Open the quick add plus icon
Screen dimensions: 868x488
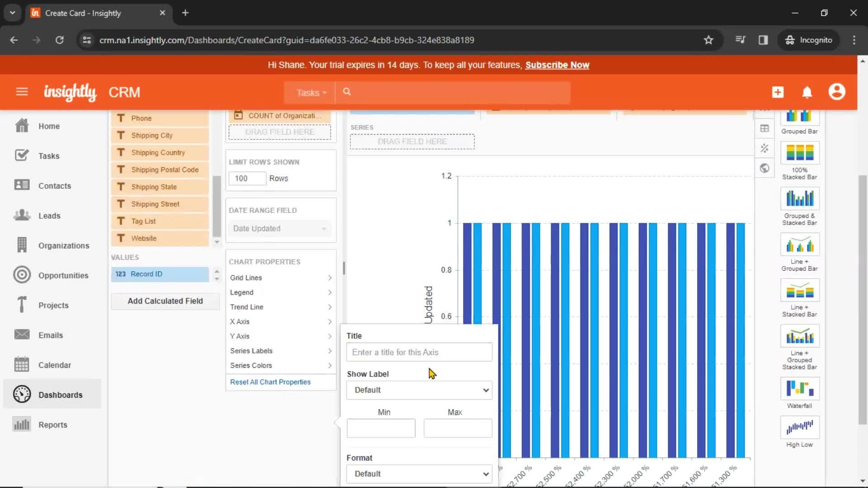click(778, 92)
